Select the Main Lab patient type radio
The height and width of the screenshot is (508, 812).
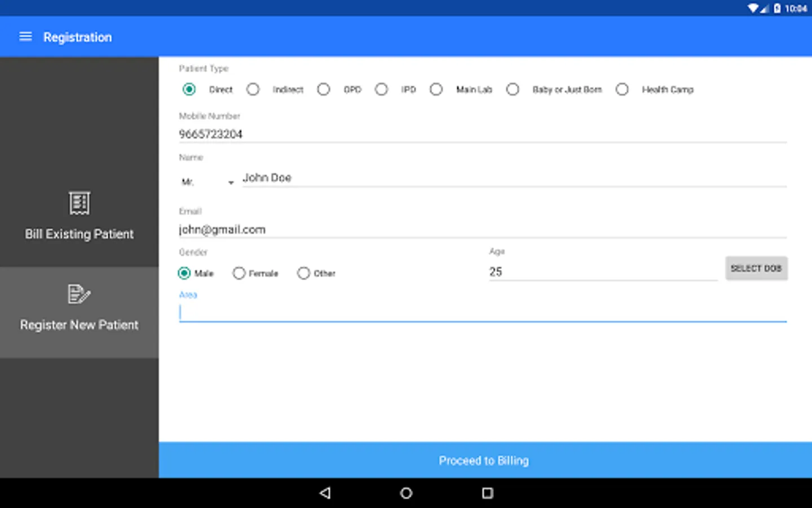click(x=436, y=89)
